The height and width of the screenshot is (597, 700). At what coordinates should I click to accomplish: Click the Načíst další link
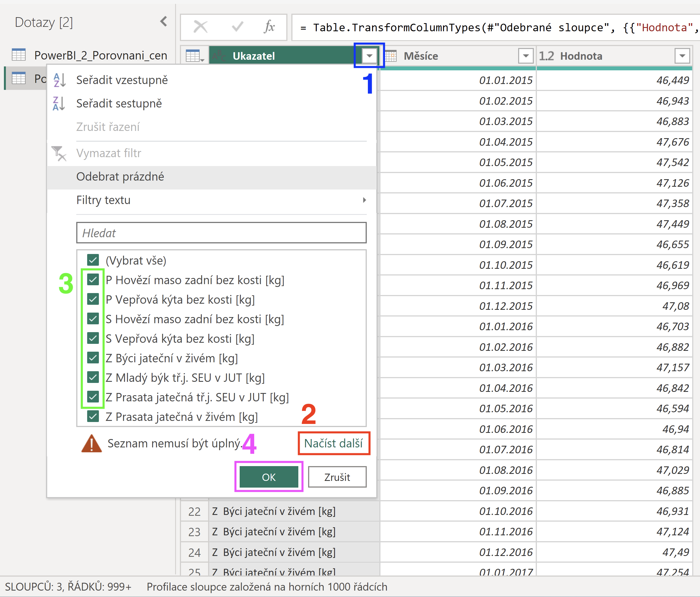pyautogui.click(x=334, y=443)
